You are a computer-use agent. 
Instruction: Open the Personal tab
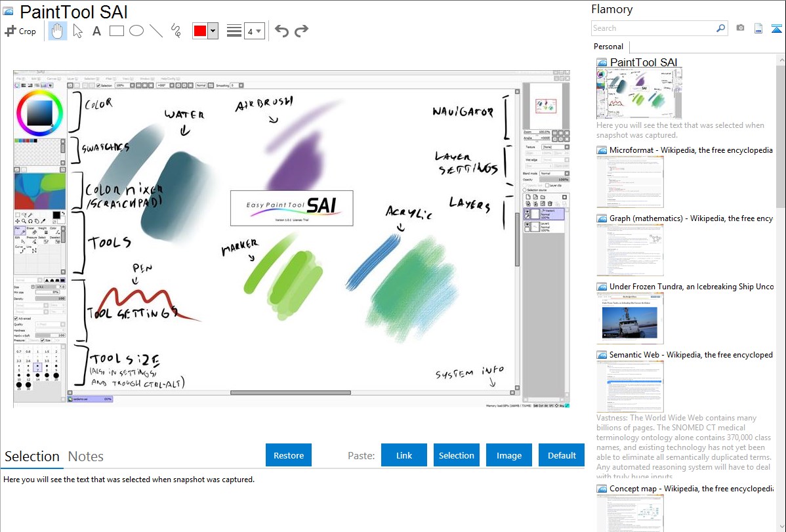coord(609,47)
